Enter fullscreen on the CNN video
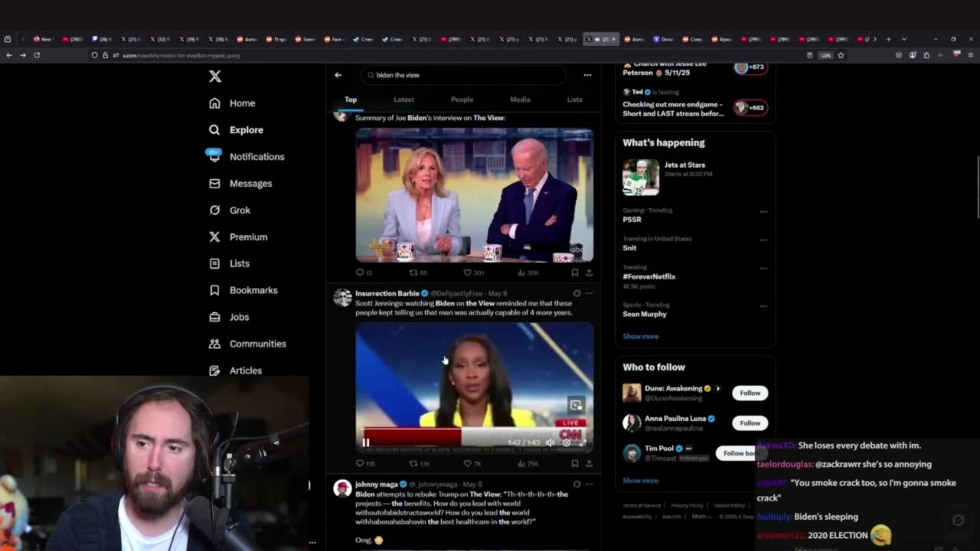This screenshot has width=980, height=551. pyautogui.click(x=582, y=442)
